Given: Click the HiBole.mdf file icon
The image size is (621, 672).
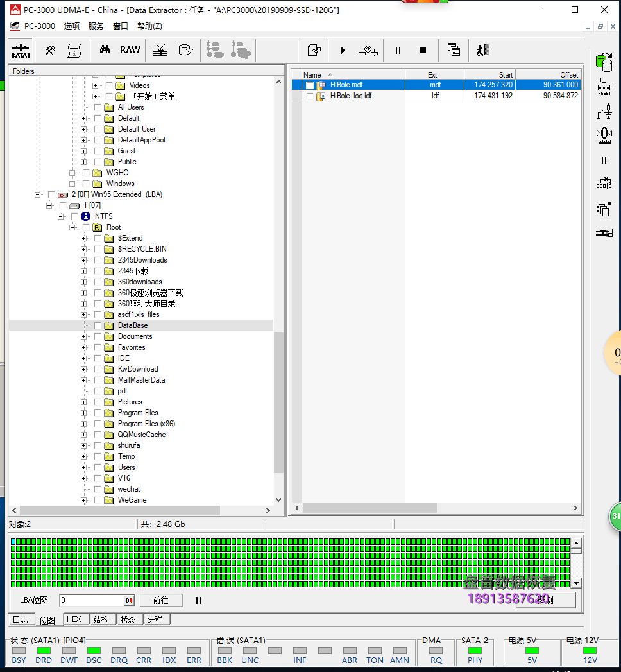Looking at the screenshot, I should click(x=321, y=85).
